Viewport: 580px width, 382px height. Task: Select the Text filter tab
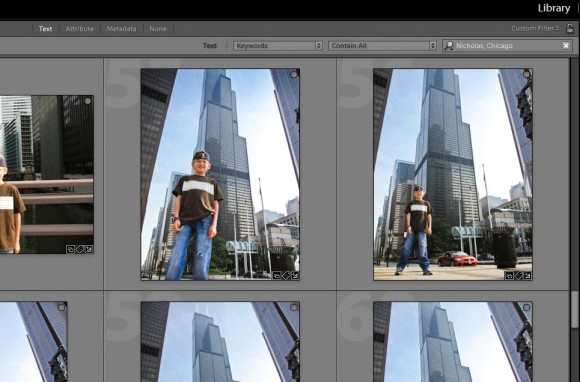coord(45,28)
